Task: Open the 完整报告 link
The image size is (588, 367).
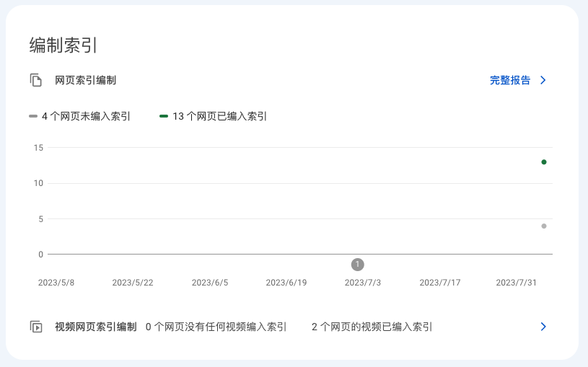Action: click(510, 80)
